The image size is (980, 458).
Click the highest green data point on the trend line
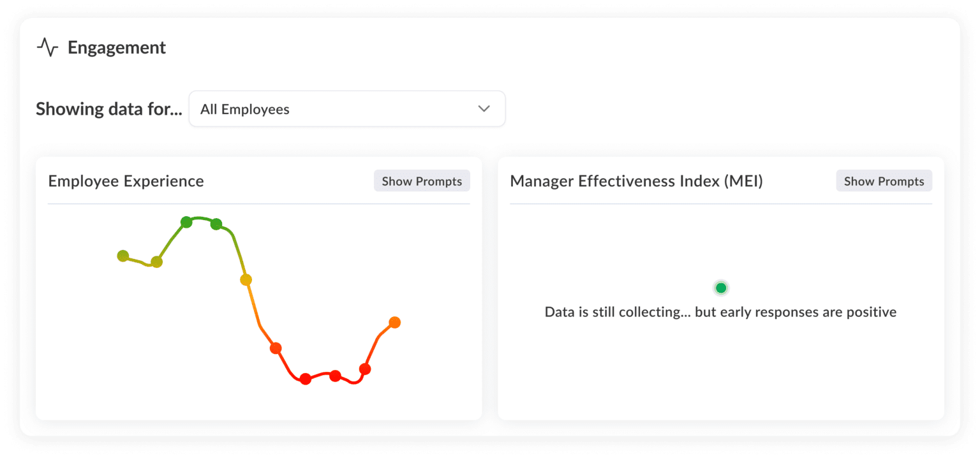187,221
